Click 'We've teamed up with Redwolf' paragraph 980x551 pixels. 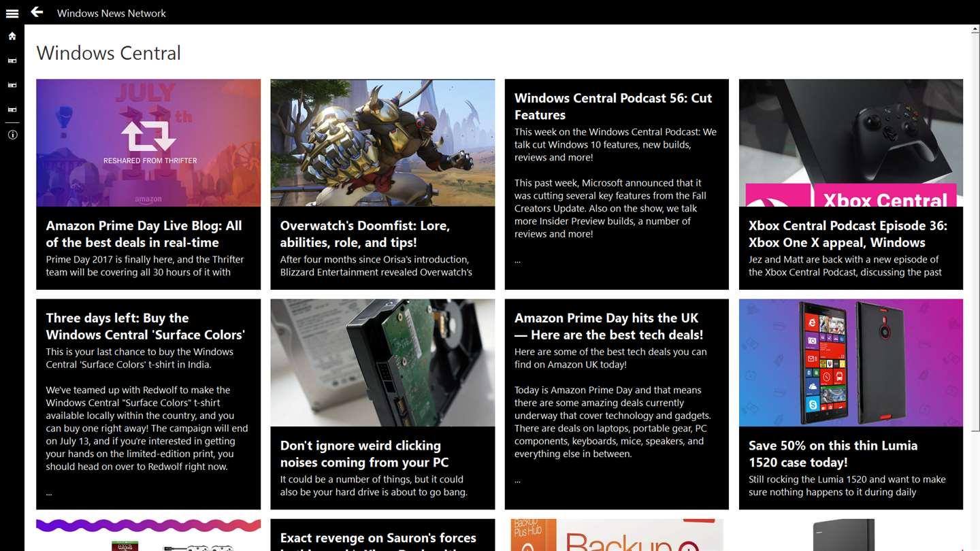pos(147,429)
